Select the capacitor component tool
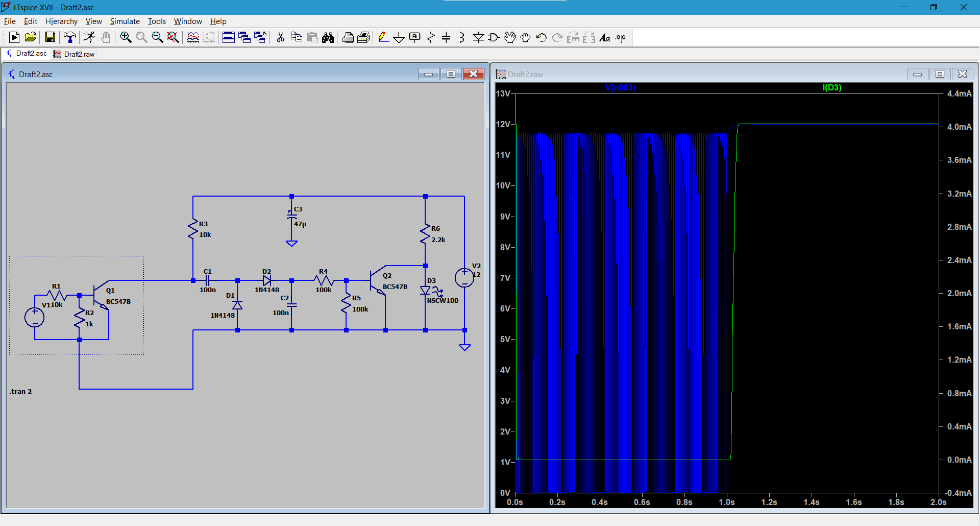This screenshot has height=526, width=980. pos(446,37)
